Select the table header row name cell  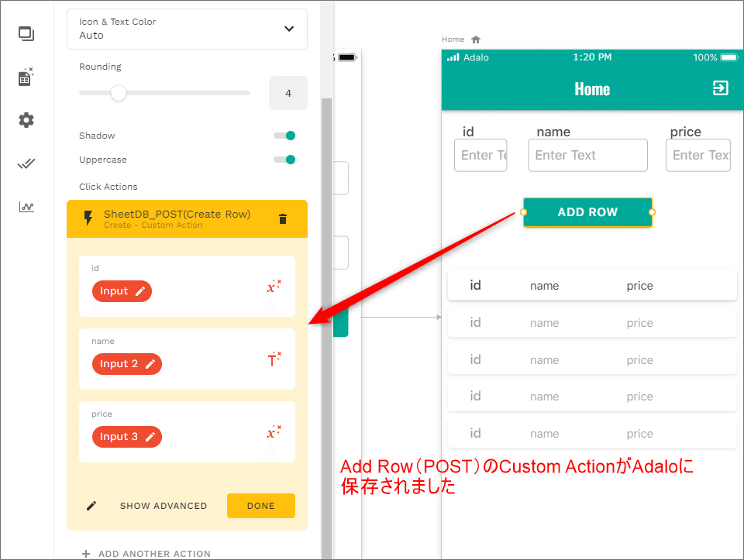pos(544,286)
